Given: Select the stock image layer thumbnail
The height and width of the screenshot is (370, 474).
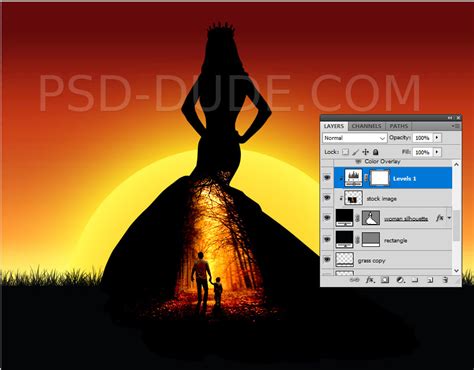Looking at the screenshot, I should [x=353, y=198].
